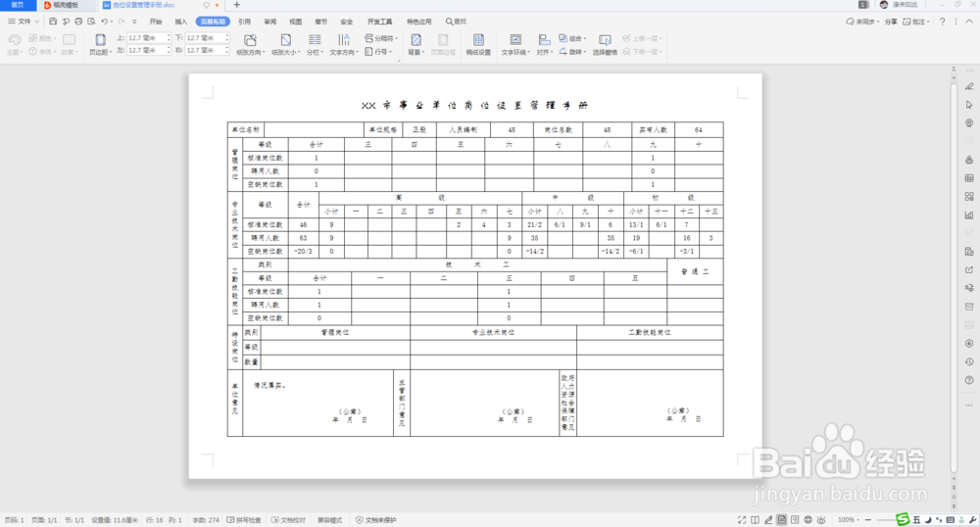Click the 组合 (group) tool

[x=572, y=38]
